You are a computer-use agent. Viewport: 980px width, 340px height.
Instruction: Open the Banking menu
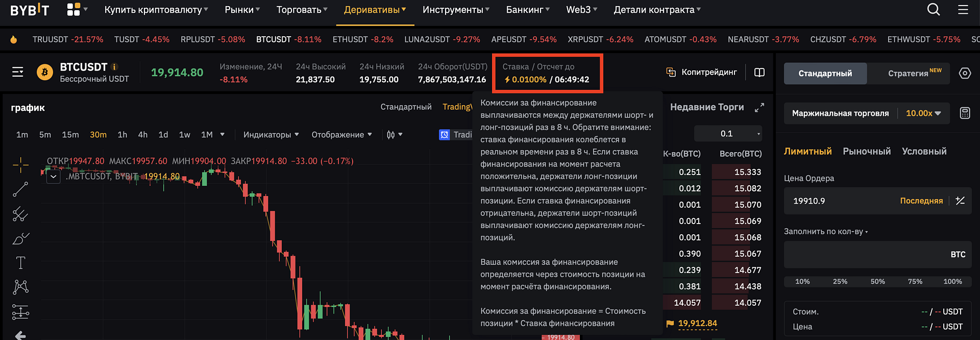point(528,10)
